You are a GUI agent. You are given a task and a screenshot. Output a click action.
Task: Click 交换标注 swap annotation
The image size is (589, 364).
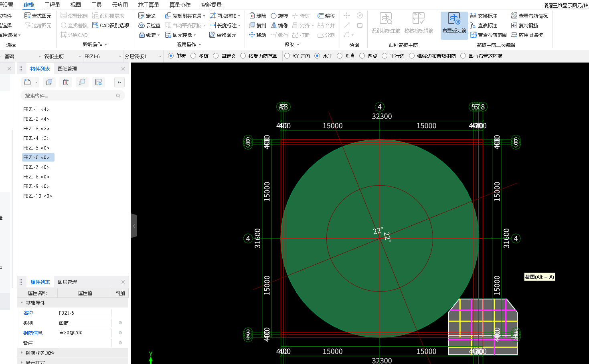pos(484,16)
